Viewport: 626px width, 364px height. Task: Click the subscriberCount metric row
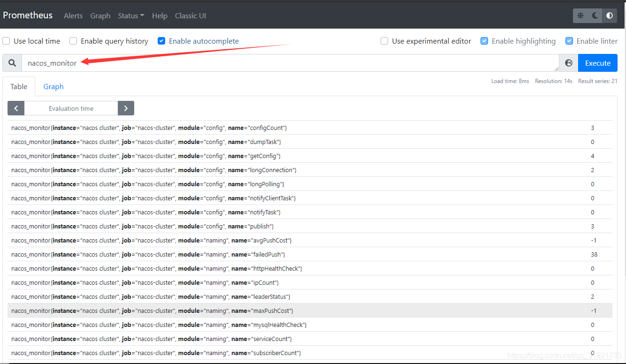(310, 353)
